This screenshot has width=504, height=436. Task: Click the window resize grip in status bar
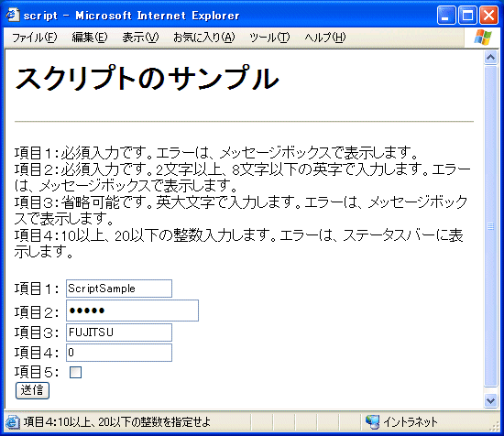[x=495, y=426]
